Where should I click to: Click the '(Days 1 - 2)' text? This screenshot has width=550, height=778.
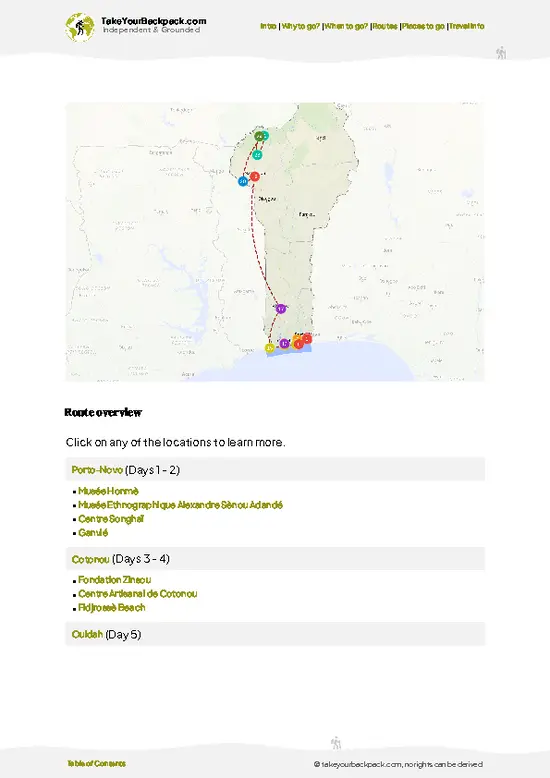(x=152, y=470)
